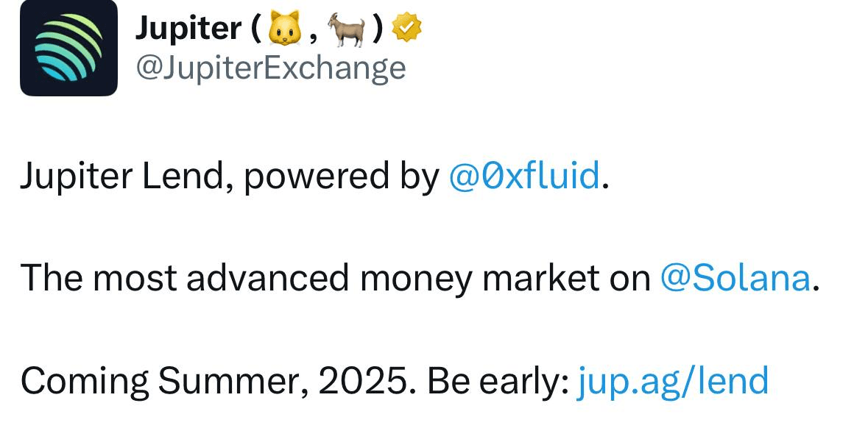Screen dimensions: 868x428
Task: Click the goat emoji in display name
Action: (347, 28)
